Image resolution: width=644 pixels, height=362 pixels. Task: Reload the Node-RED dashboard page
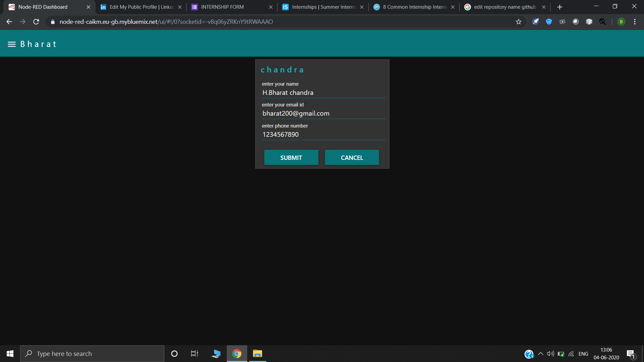tap(36, 22)
